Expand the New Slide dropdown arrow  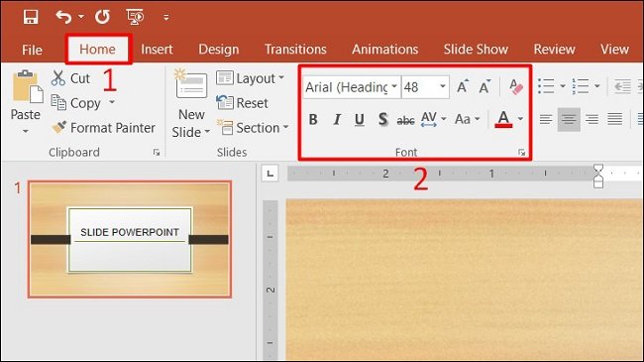pos(207,132)
